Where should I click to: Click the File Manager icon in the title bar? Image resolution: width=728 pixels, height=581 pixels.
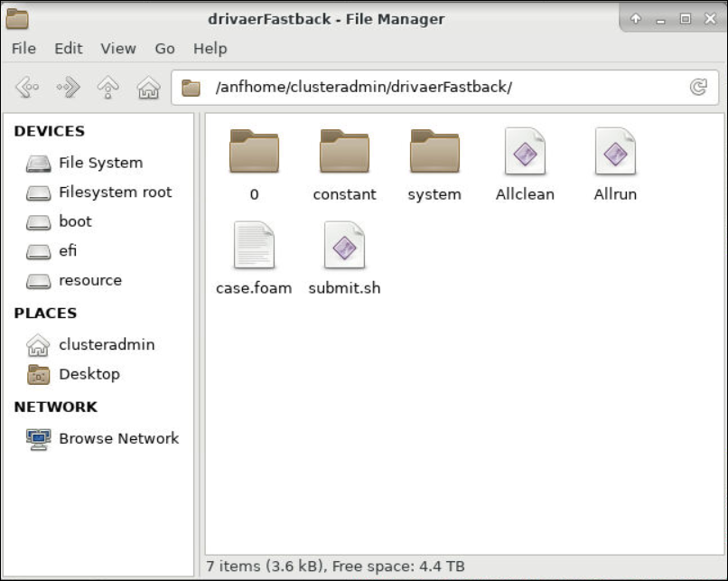pyautogui.click(x=17, y=19)
